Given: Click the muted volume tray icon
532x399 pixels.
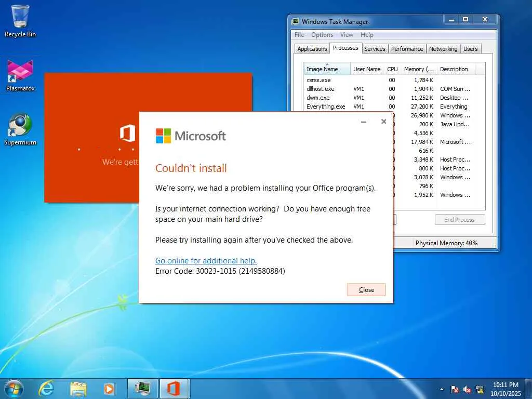Looking at the screenshot, I should coord(467,389).
